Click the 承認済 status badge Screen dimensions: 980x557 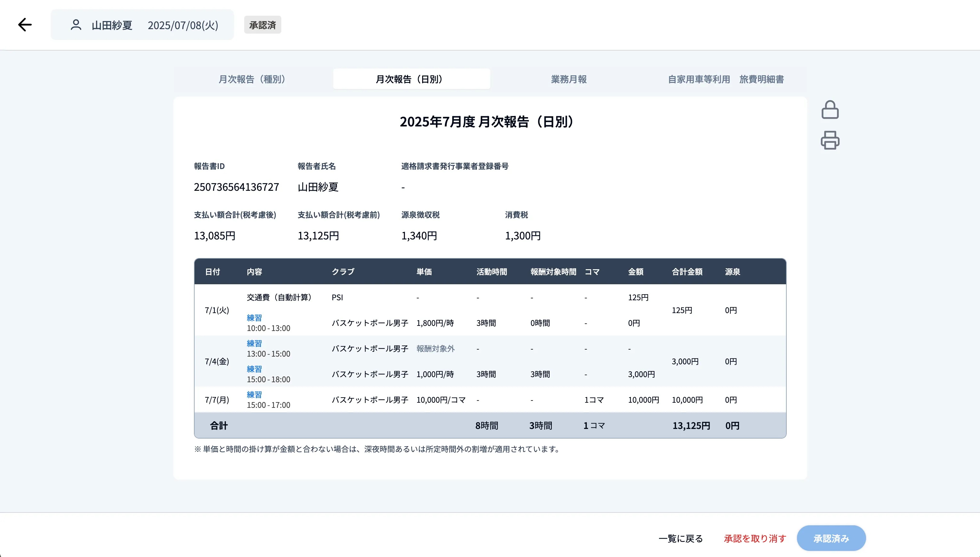[262, 25]
